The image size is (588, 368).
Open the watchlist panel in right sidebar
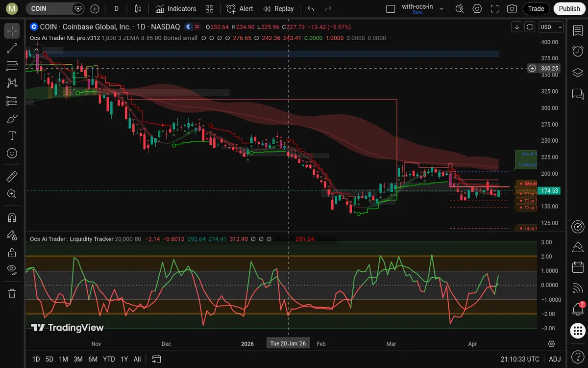(x=578, y=30)
